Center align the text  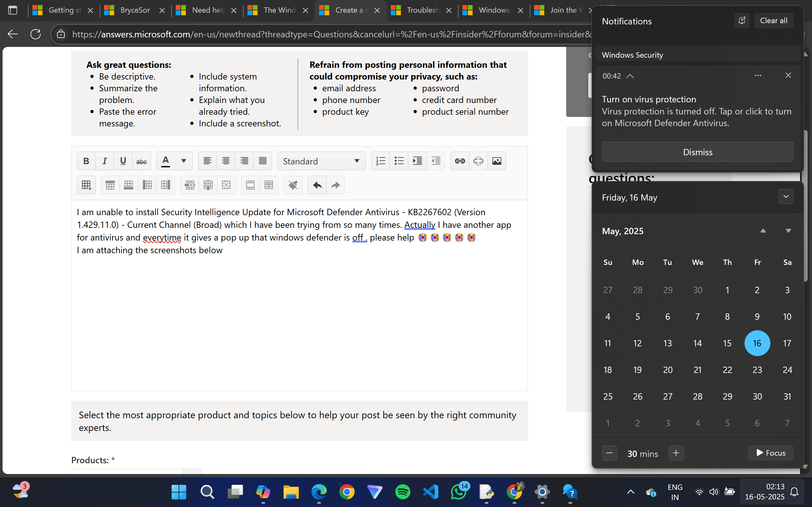(x=226, y=161)
